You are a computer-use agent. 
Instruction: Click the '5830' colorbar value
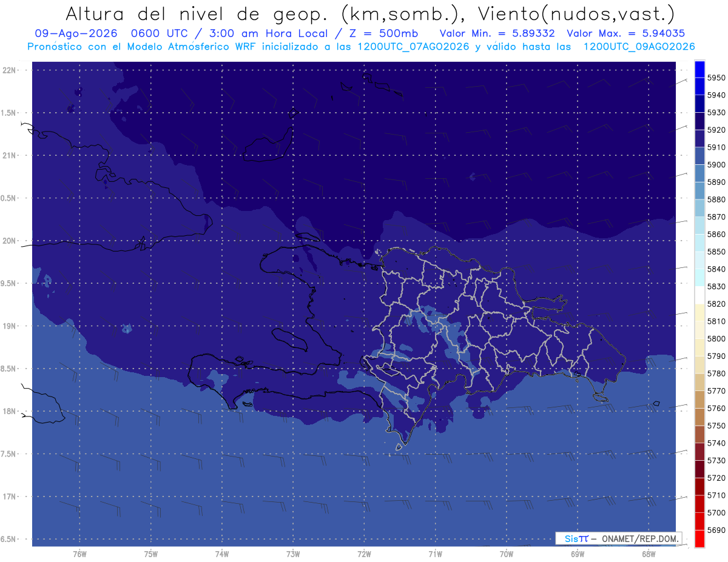[716, 287]
